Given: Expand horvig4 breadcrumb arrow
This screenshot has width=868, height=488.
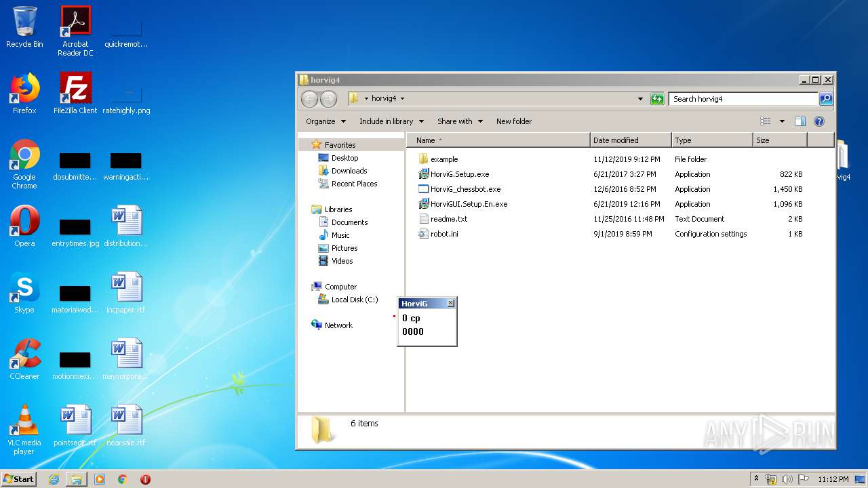Looking at the screenshot, I should coord(402,99).
